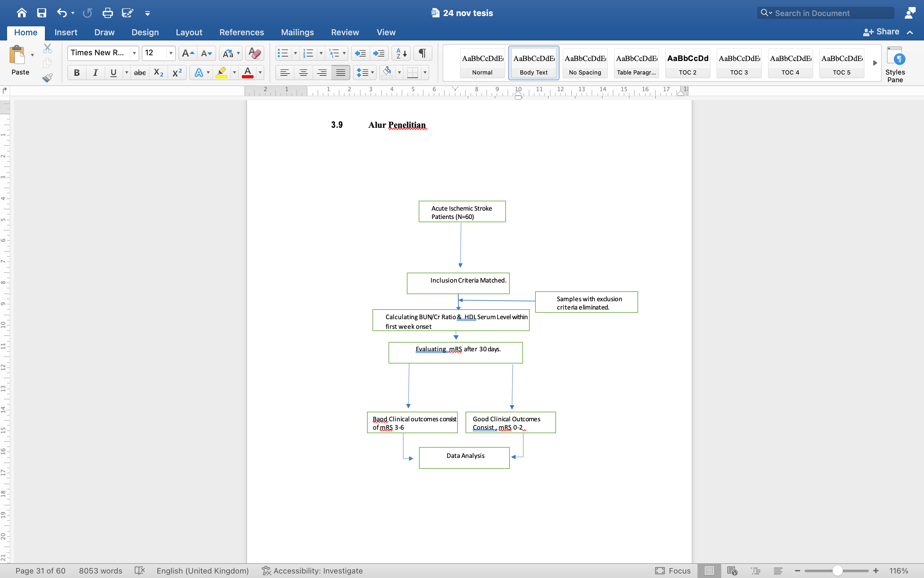Apply the No Spacing style
924x578 pixels.
pyautogui.click(x=585, y=63)
